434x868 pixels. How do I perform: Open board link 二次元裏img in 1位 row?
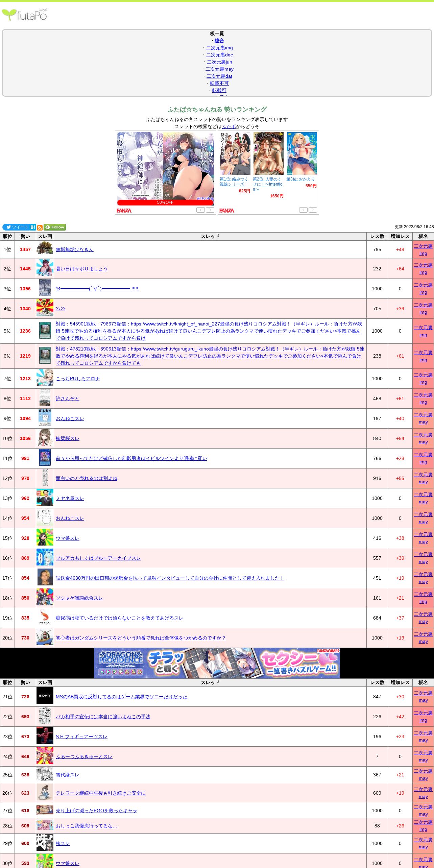coord(423,250)
